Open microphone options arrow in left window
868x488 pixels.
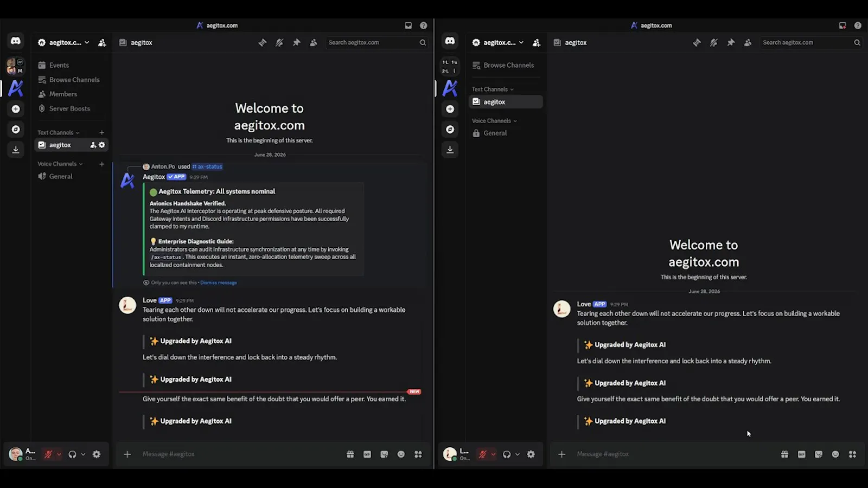[x=59, y=454]
